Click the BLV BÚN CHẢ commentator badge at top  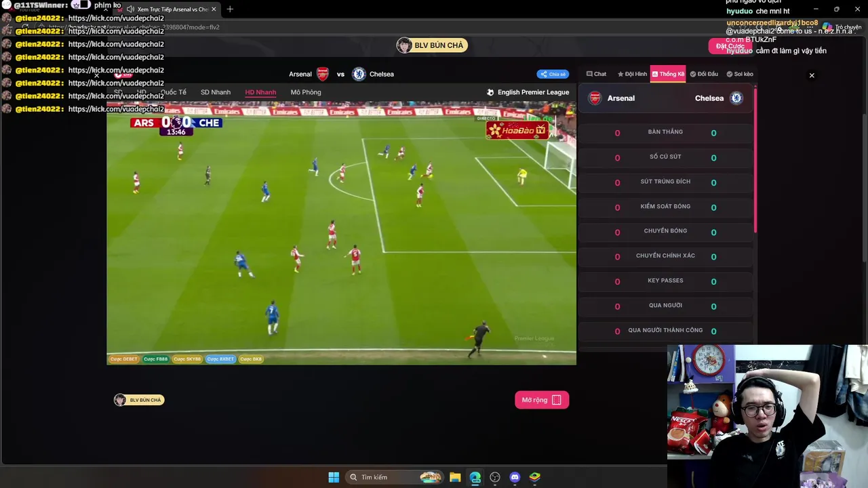pos(433,45)
